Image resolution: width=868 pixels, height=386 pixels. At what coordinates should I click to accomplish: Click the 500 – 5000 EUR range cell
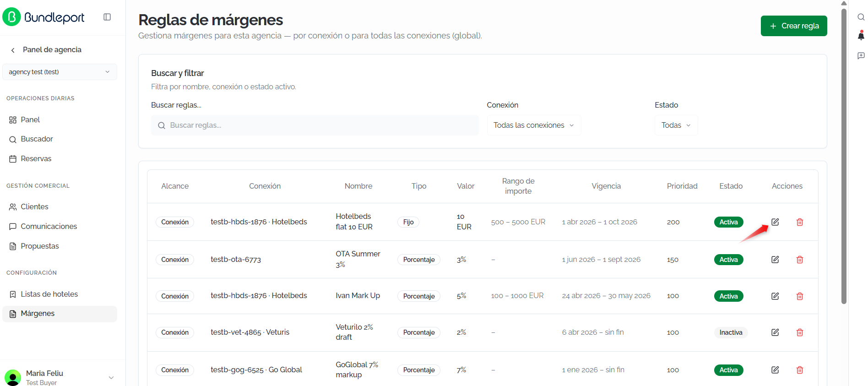pyautogui.click(x=518, y=222)
